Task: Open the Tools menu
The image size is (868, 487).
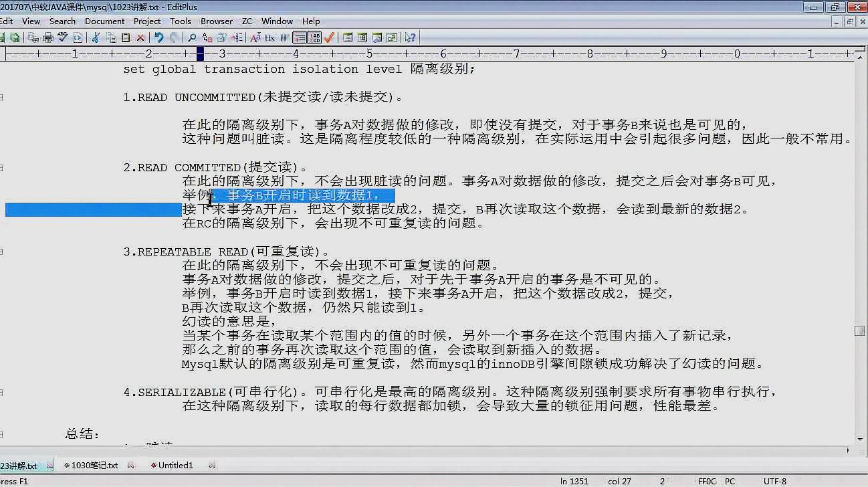Action: point(181,21)
